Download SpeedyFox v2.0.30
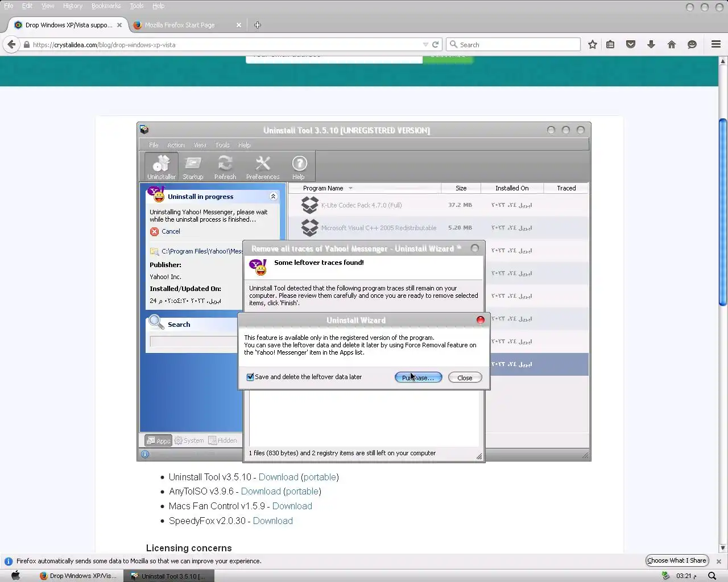This screenshot has width=728, height=582. [272, 521]
